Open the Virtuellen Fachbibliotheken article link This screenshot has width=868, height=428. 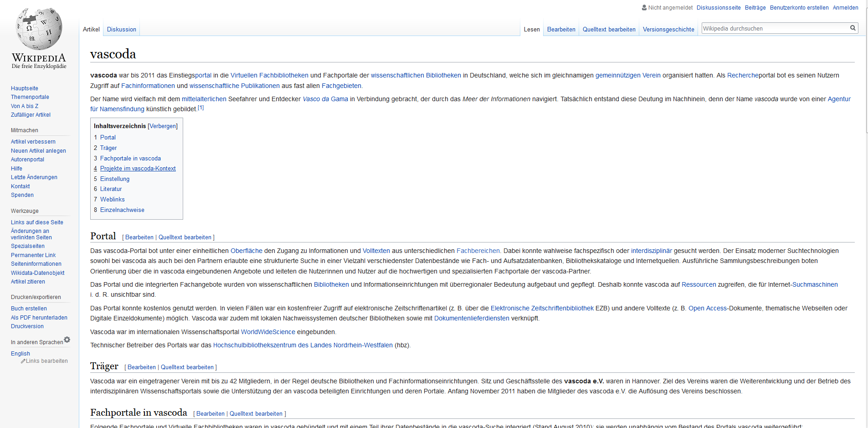269,76
